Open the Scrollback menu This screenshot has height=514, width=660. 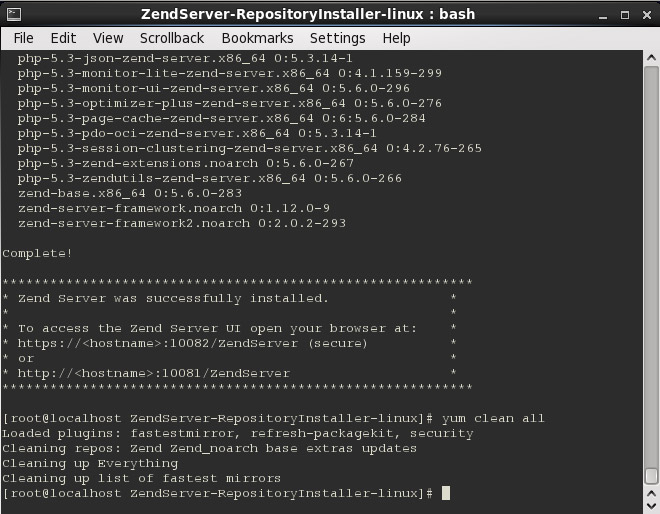tap(172, 38)
